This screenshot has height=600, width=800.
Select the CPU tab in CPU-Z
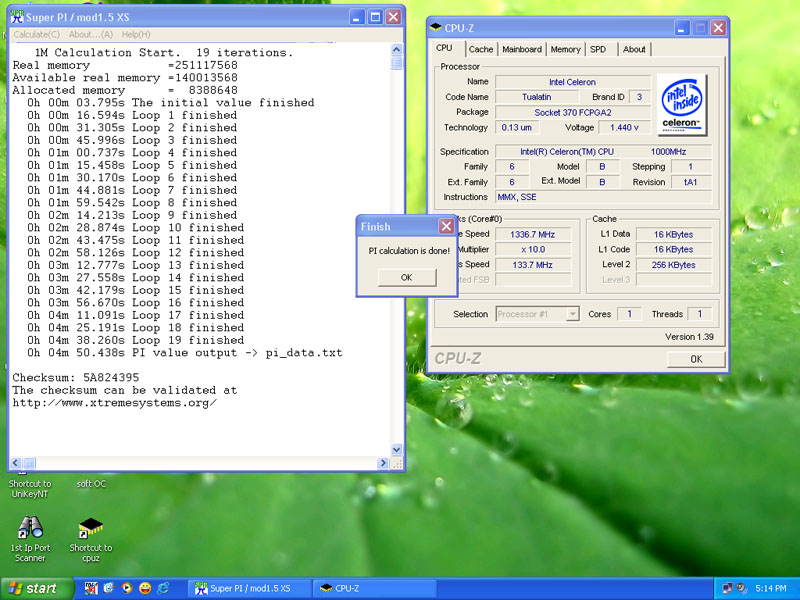444,48
